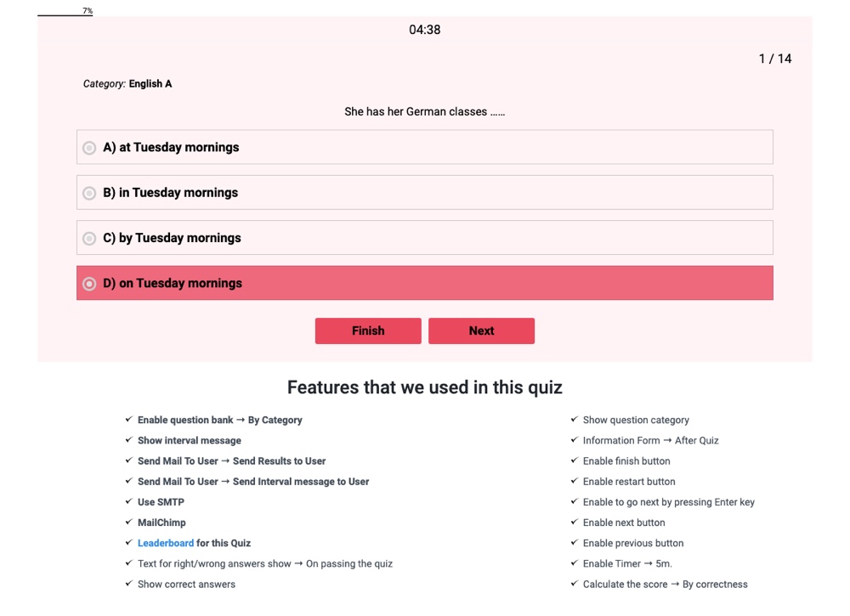850x616 pixels.
Task: Click the "Features that we used in this quiz" heading
Action: pos(425,387)
